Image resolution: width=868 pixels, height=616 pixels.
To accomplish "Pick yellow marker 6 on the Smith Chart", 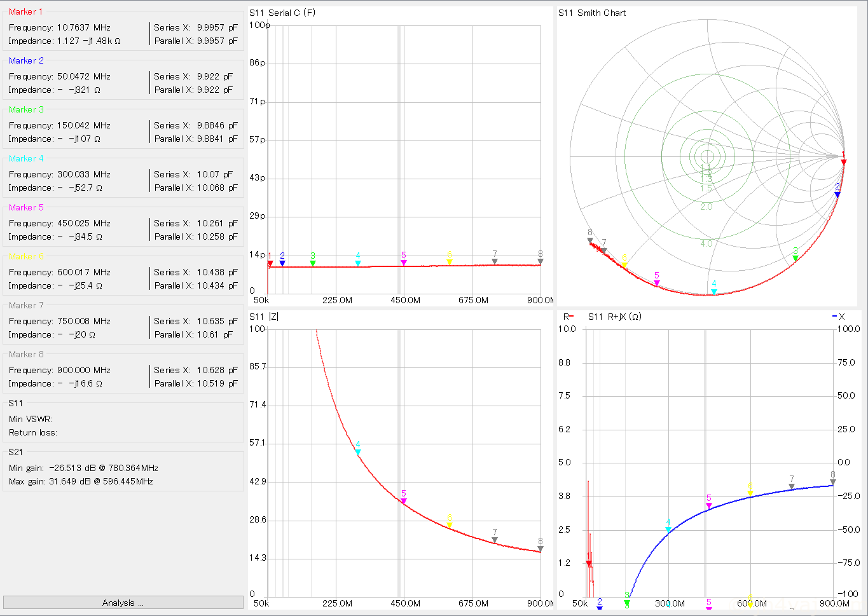I will pyautogui.click(x=624, y=265).
